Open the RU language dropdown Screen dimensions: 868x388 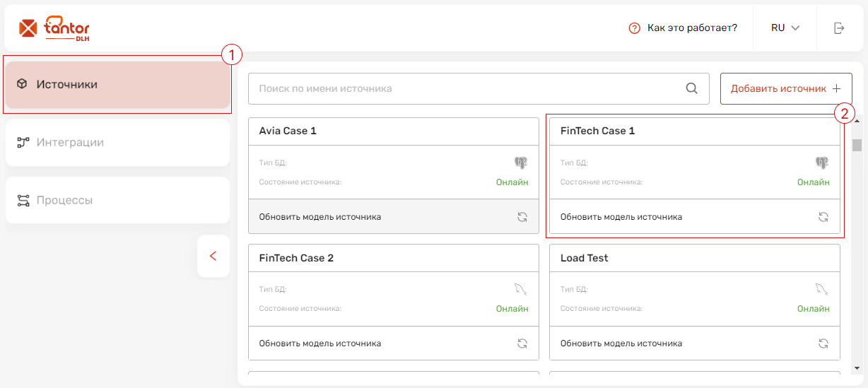(785, 28)
